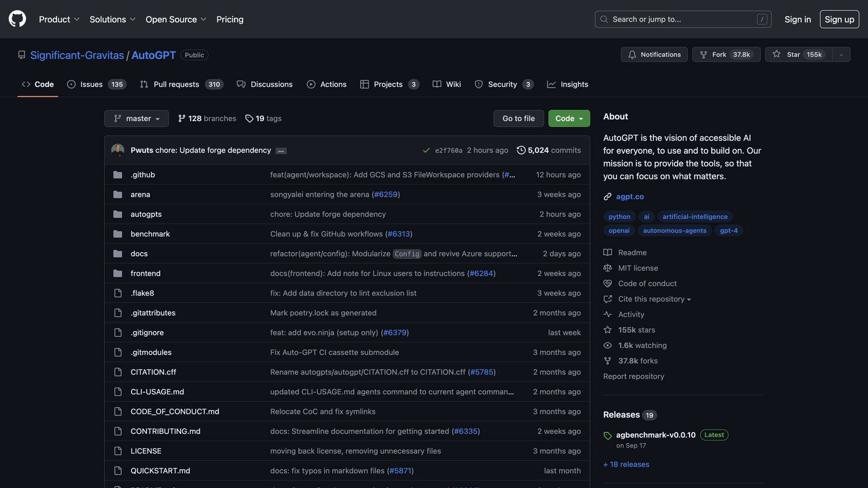
Task: Click the commit history clock icon
Action: pos(521,150)
